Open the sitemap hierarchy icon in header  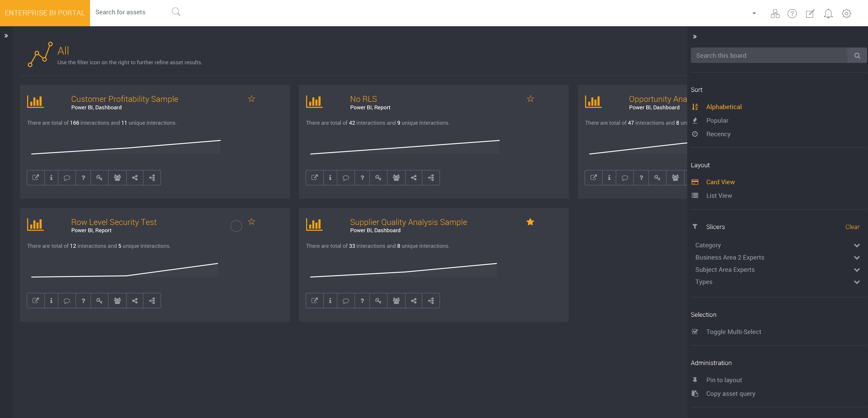[x=775, y=14]
